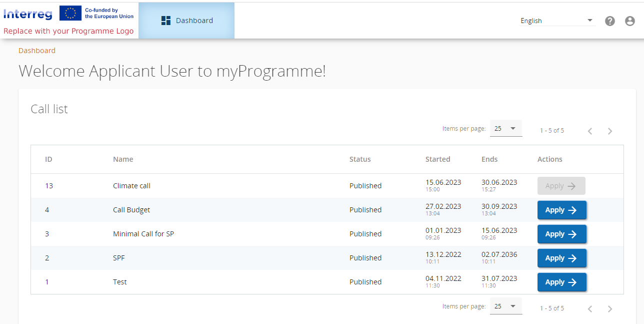644x324 pixels.
Task: Expand top Items per page dropdown
Action: [x=505, y=129]
